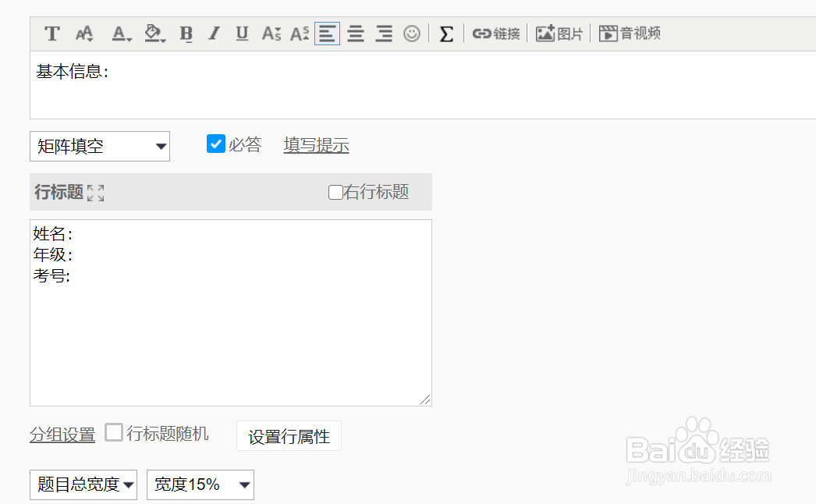Click the 年级: line in textarea
This screenshot has width=816, height=504.
(x=52, y=254)
